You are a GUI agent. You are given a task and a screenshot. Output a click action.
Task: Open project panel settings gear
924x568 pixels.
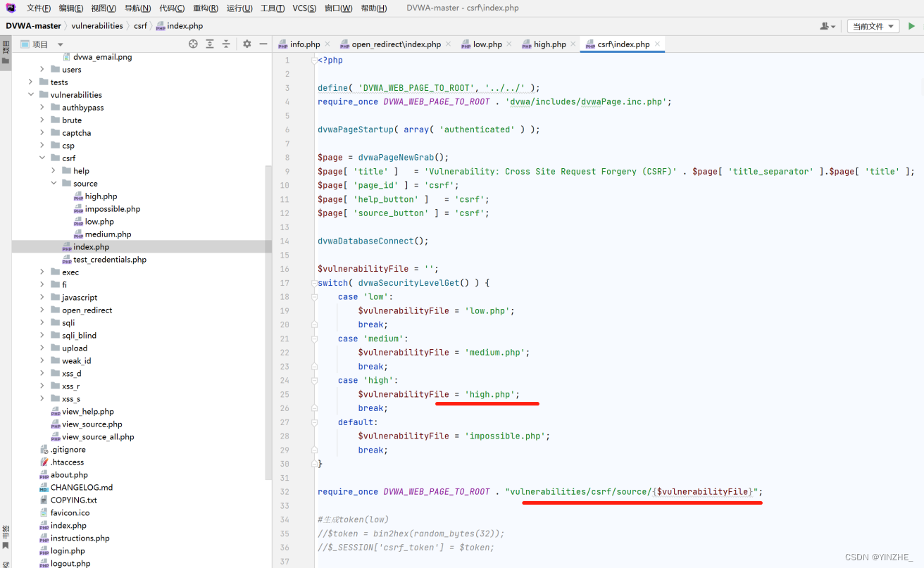(247, 44)
